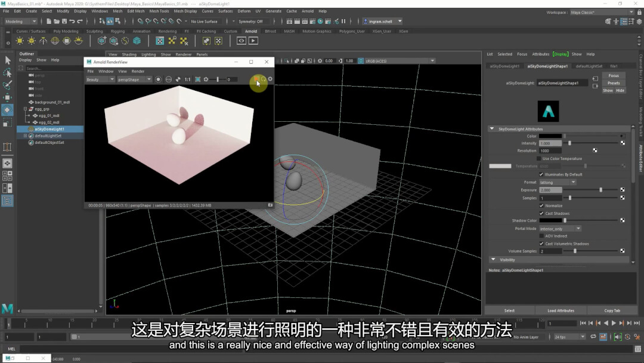The width and height of the screenshot is (644, 363).
Task: Select the Rotate tool in the toolbox
Action: pos(7,110)
